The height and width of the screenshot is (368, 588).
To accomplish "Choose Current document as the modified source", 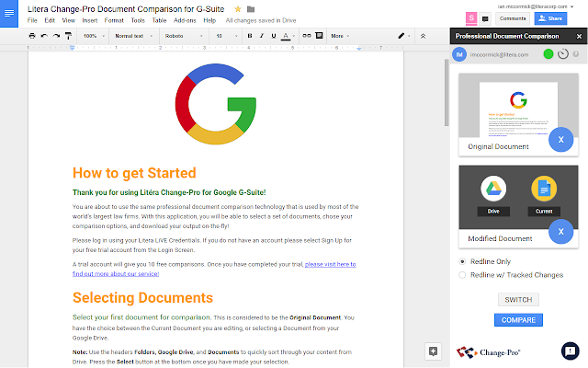I will pyautogui.click(x=544, y=195).
